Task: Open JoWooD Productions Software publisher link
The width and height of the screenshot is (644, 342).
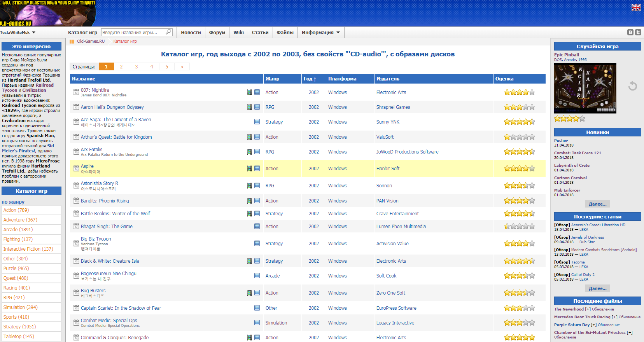Action: point(407,152)
